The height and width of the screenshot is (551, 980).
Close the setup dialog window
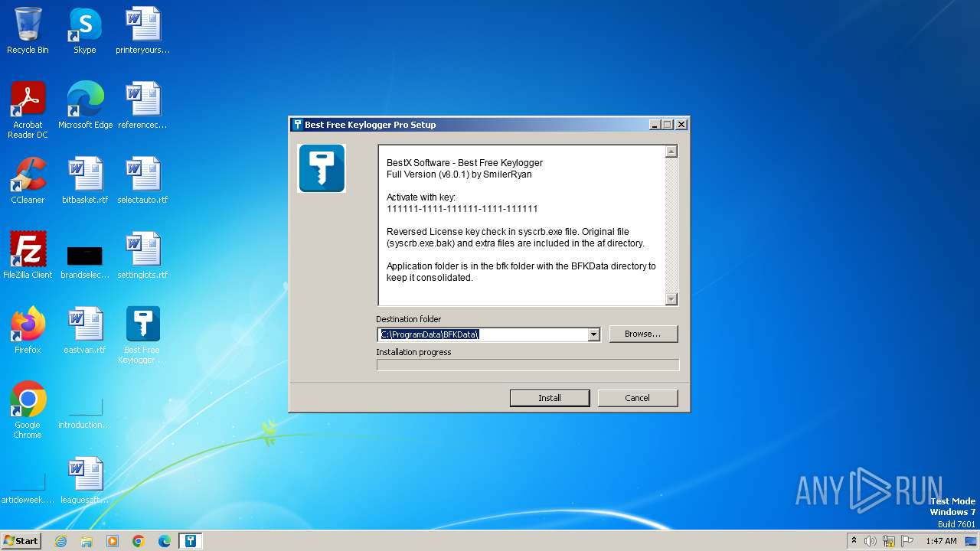(681, 125)
